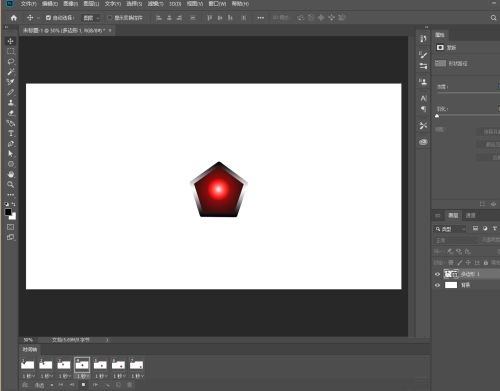The height and width of the screenshot is (391, 500).
Task: Open the Auto-Select layer/group dropdown
Action: click(91, 18)
